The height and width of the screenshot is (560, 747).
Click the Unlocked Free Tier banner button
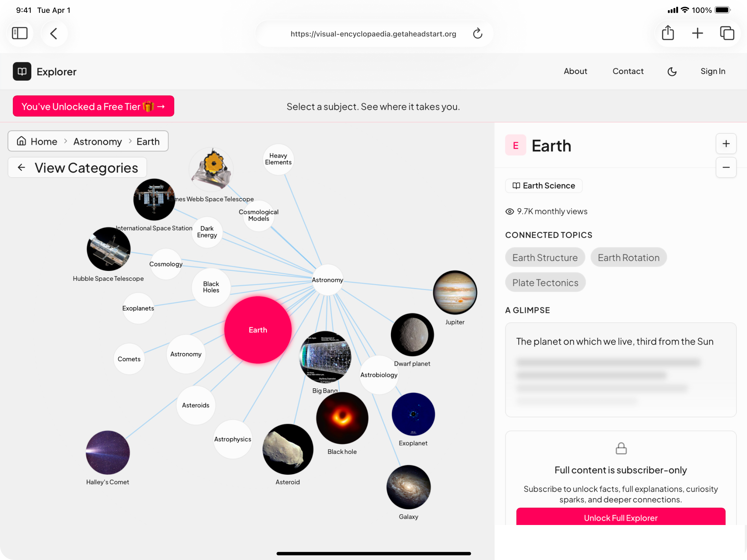pyautogui.click(x=93, y=106)
